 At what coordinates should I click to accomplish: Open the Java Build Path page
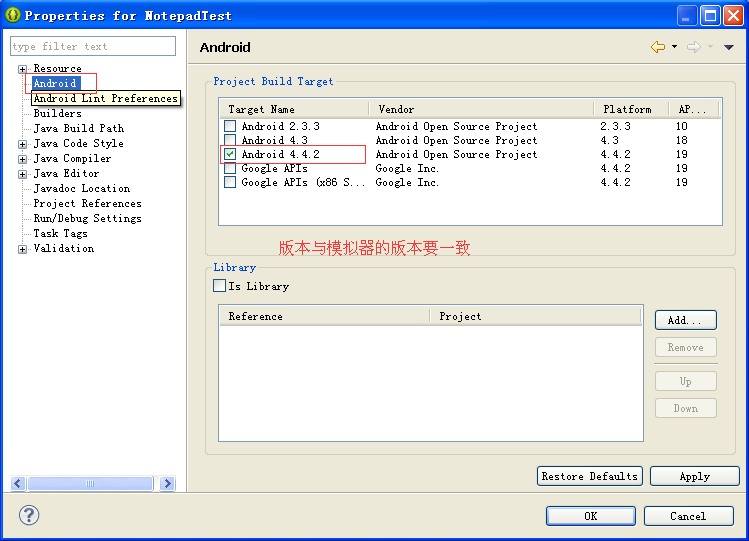[x=79, y=128]
